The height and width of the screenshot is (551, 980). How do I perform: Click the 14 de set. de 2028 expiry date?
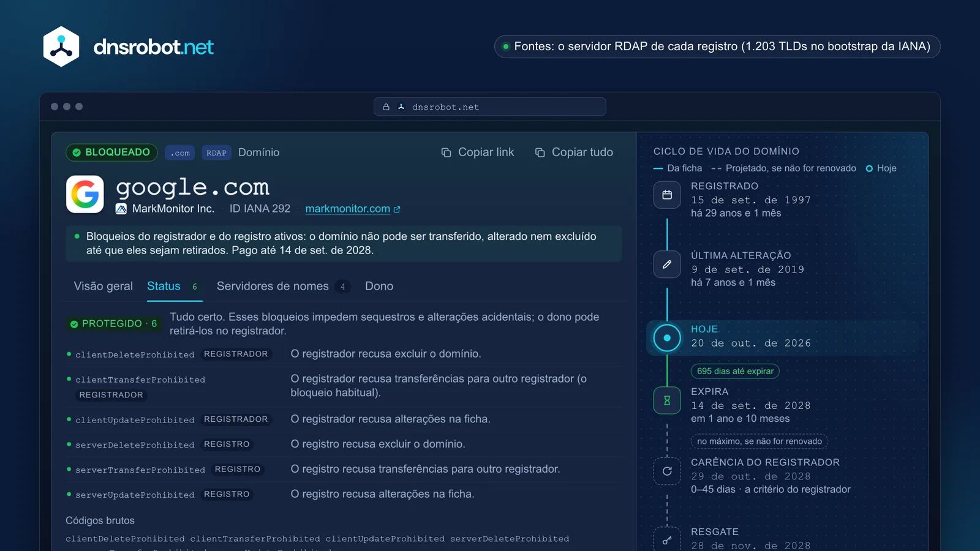click(751, 406)
